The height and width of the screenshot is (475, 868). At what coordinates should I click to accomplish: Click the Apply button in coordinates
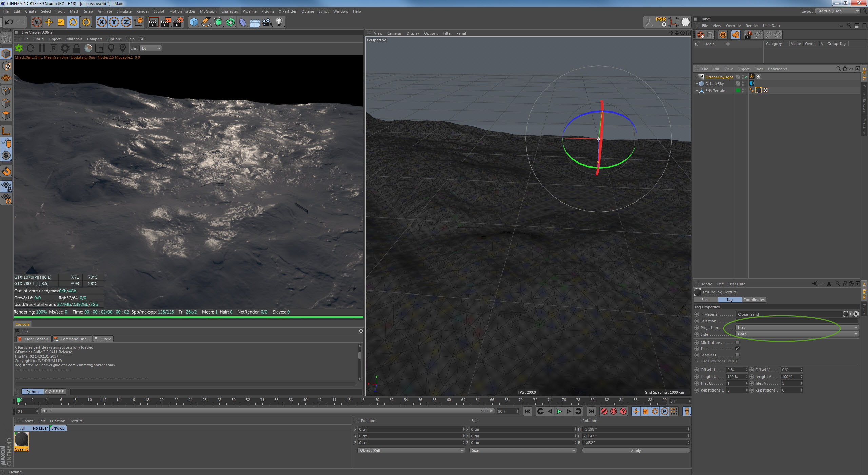point(636,451)
